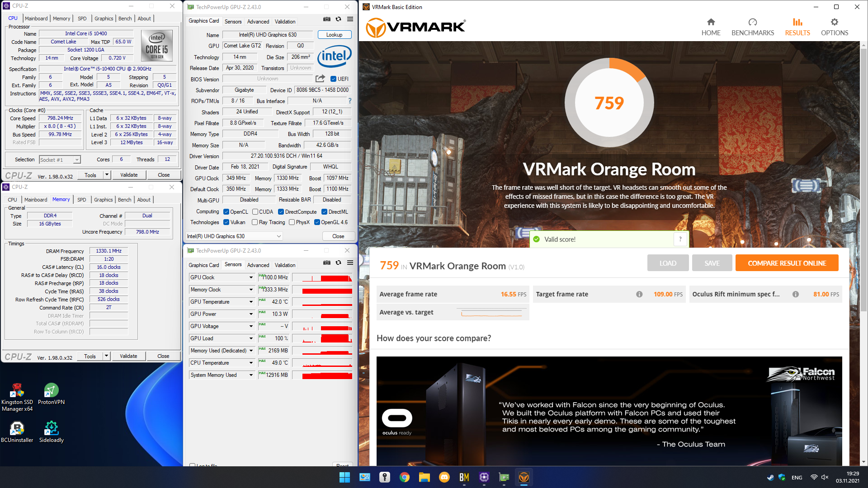Open GPU Temperature sensor dropdown
The image size is (868, 488).
251,302
